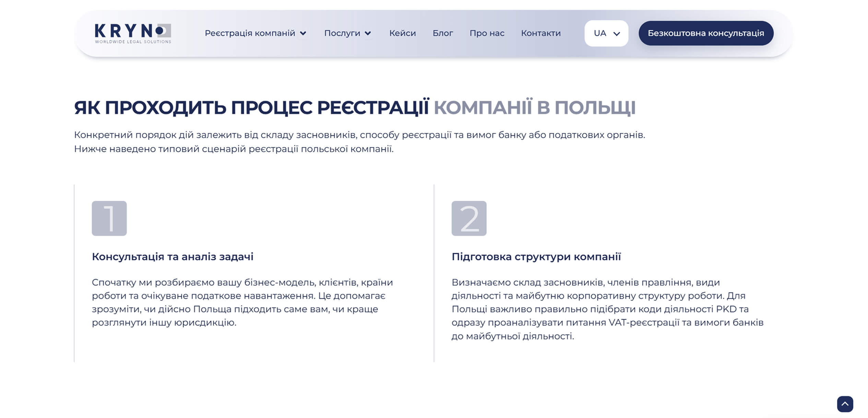Screen dimensions: 868x418
Task: Click the KRYN logo to go home
Action: coord(133,33)
